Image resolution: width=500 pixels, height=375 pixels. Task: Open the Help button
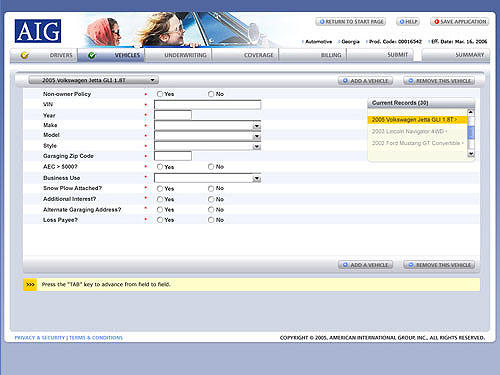[408, 22]
